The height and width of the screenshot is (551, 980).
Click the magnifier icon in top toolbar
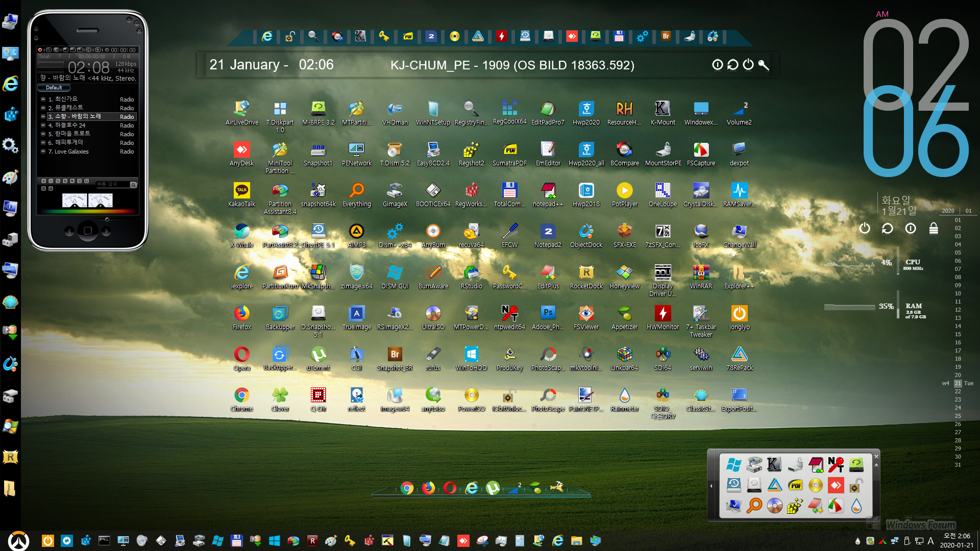pos(313,36)
